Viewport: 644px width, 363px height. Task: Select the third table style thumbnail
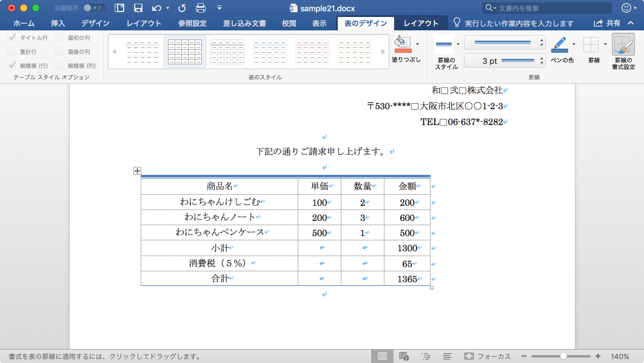(x=227, y=52)
